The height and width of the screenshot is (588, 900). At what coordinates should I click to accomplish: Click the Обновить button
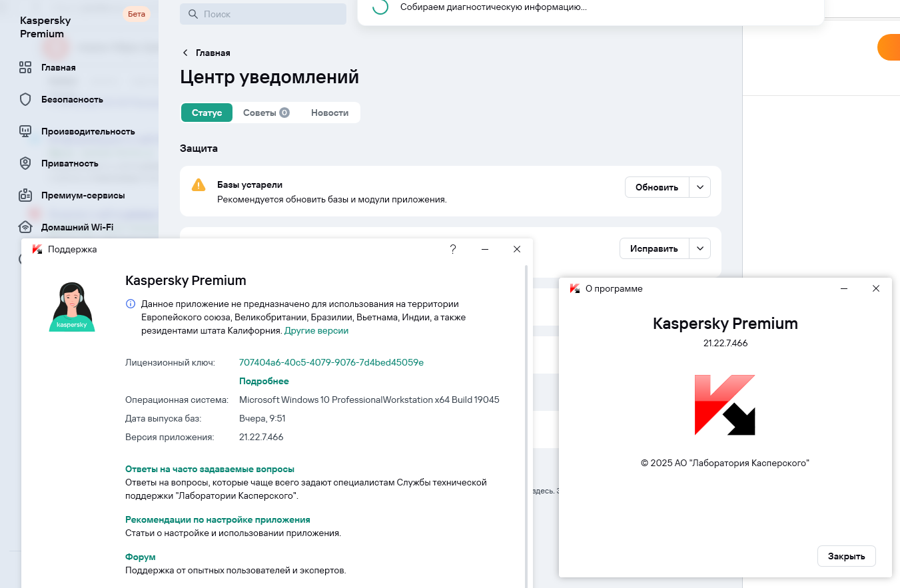[x=656, y=187]
